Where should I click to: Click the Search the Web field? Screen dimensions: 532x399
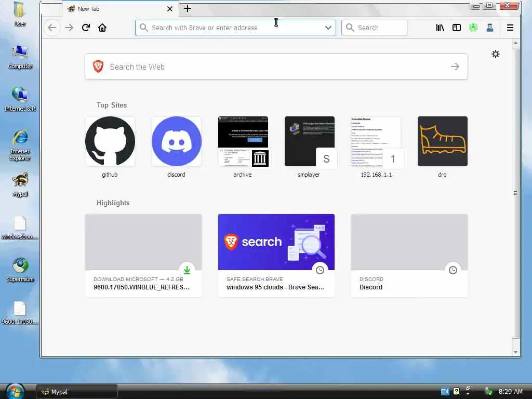pyautogui.click(x=276, y=66)
